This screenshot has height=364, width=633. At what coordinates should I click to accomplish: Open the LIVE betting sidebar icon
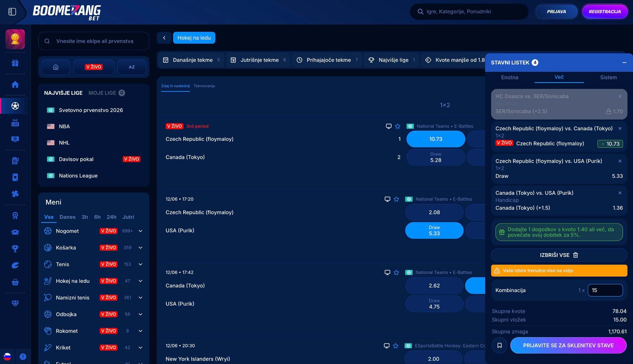[x=15, y=123]
